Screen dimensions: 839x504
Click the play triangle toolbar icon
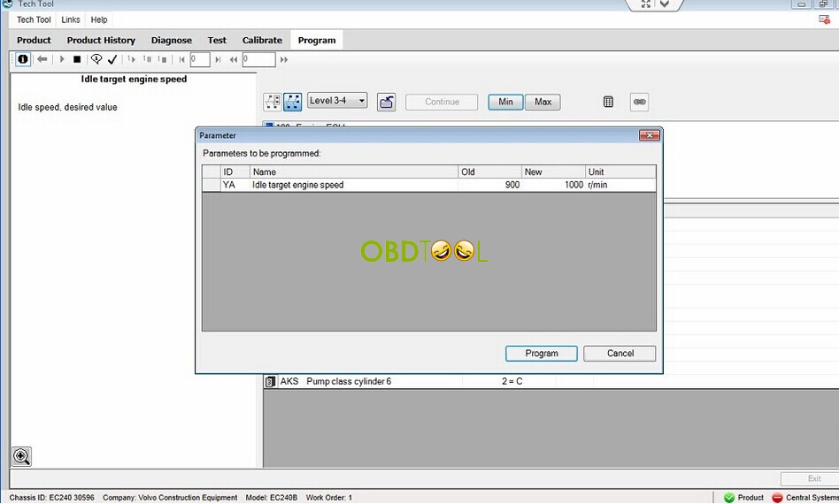click(62, 59)
